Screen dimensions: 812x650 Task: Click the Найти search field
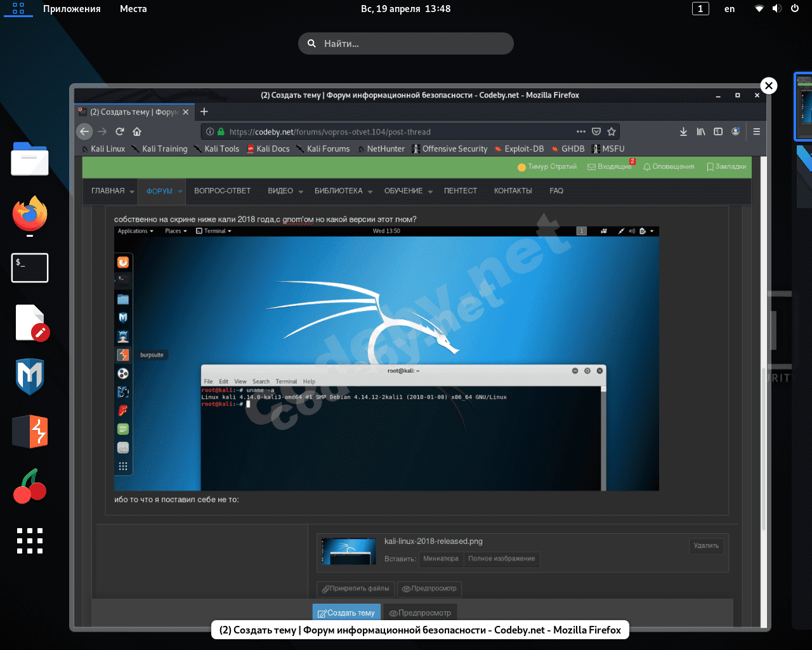tap(406, 44)
